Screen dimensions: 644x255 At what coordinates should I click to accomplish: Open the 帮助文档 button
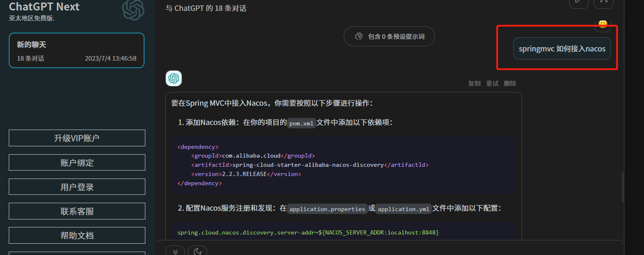[x=77, y=235]
